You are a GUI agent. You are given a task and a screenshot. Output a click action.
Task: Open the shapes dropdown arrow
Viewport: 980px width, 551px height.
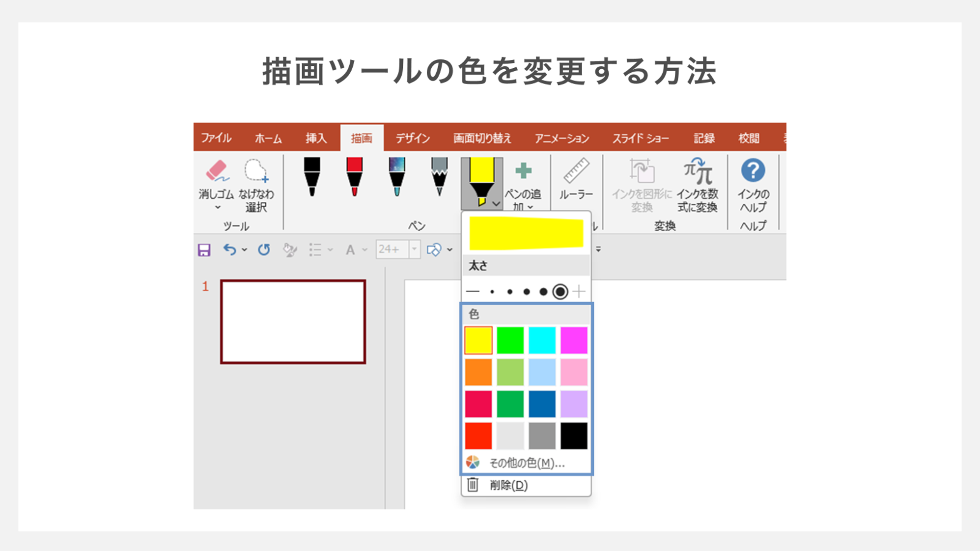tap(449, 250)
